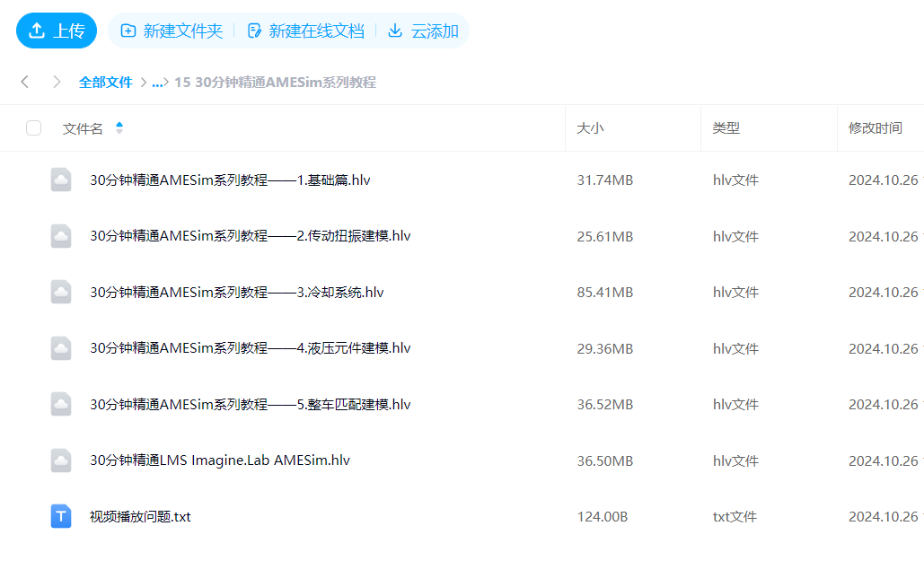Click the size value 29.36MB
Image resolution: width=924 pixels, height=561 pixels.
(x=604, y=349)
